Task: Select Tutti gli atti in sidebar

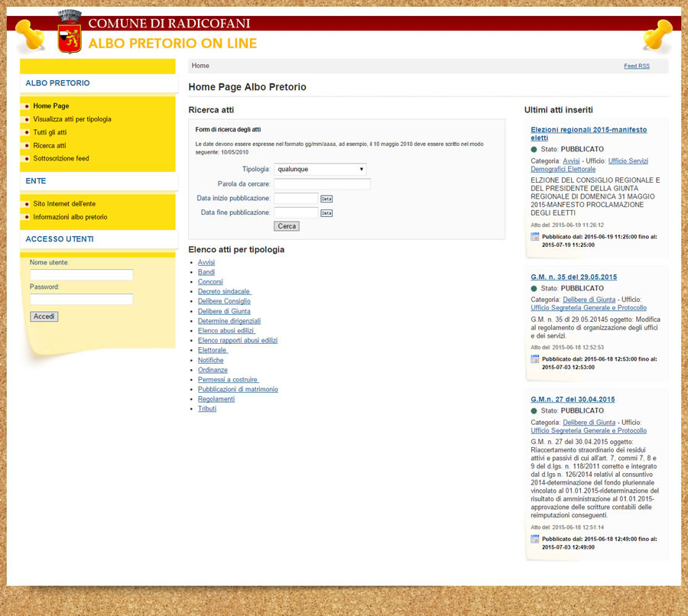Action: click(x=50, y=132)
